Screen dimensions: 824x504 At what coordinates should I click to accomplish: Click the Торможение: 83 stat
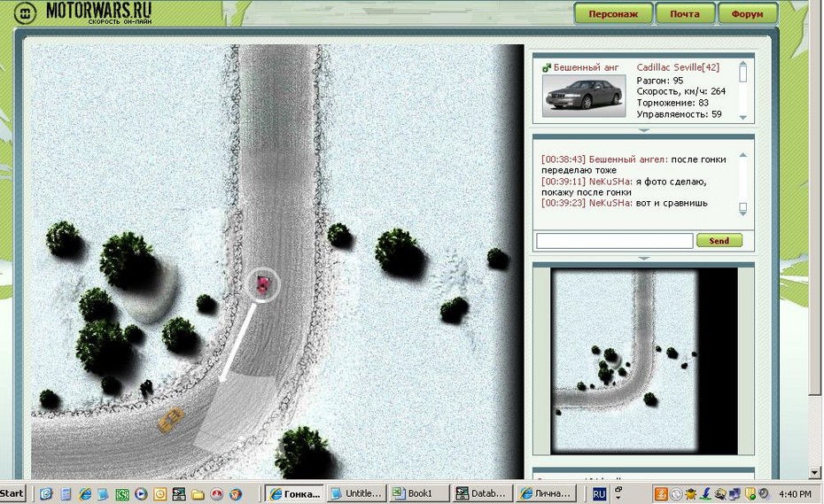pos(672,103)
